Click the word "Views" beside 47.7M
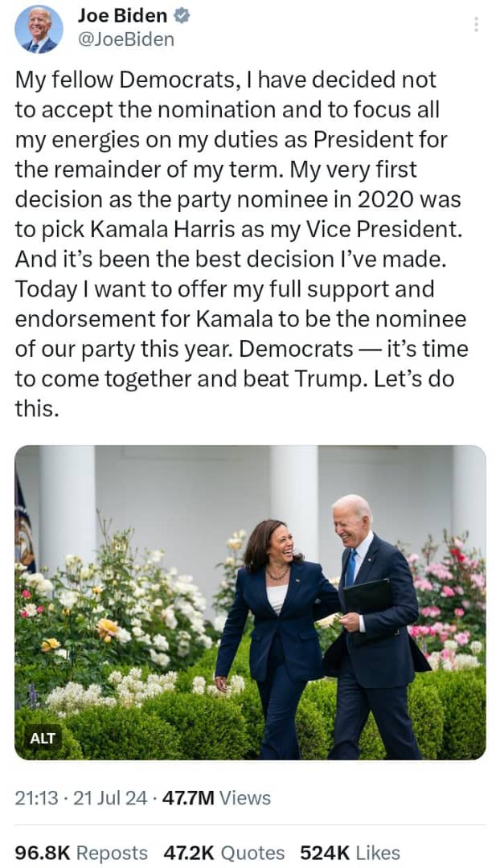This screenshot has height=868, width=500. [x=245, y=798]
